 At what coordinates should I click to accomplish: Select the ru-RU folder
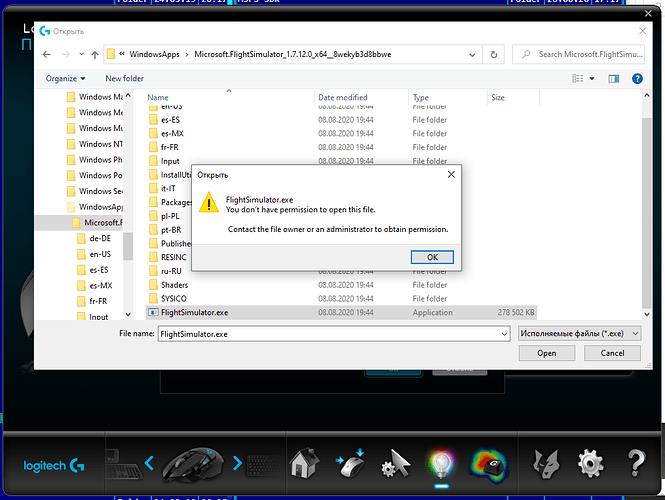point(171,271)
